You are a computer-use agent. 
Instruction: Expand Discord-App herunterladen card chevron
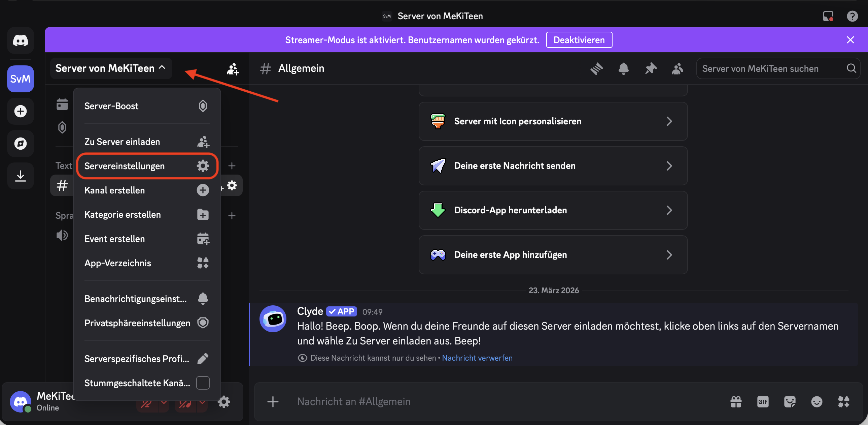[x=669, y=210]
